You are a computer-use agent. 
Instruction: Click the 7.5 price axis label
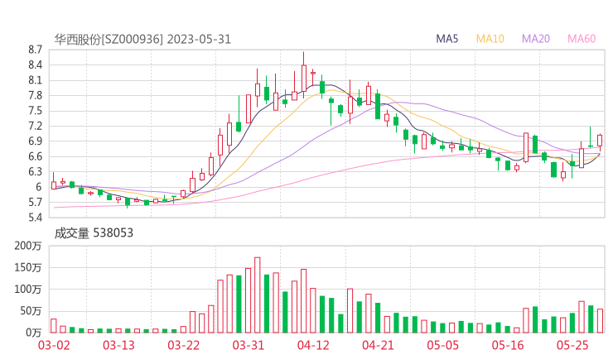tap(35, 111)
